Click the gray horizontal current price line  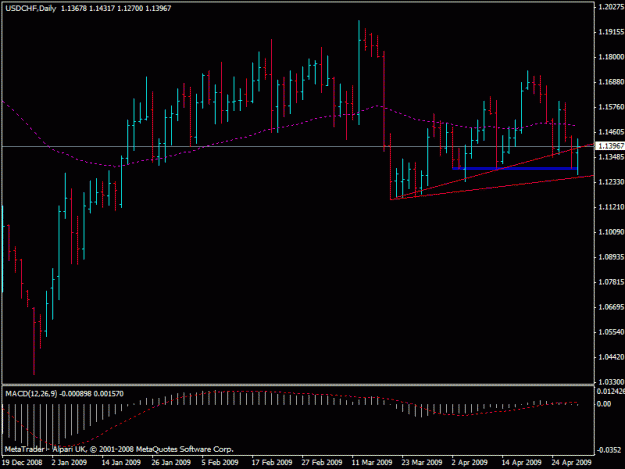click(x=298, y=147)
